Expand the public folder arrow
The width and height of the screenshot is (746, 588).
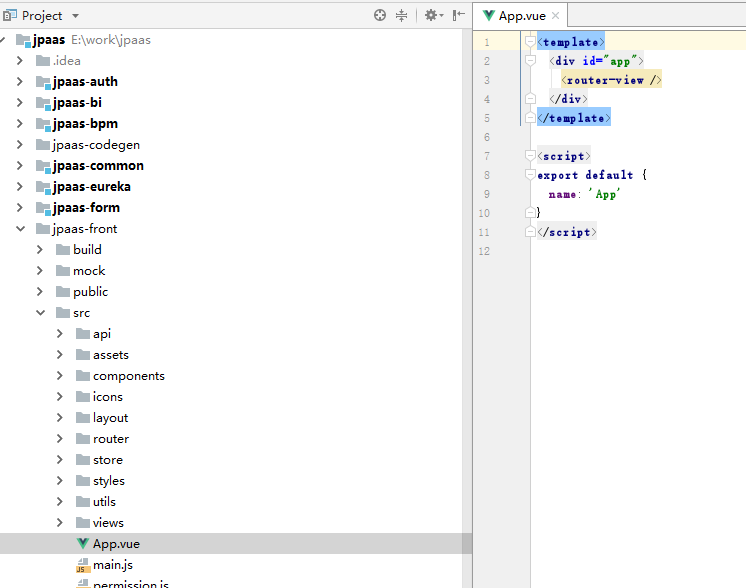click(40, 291)
